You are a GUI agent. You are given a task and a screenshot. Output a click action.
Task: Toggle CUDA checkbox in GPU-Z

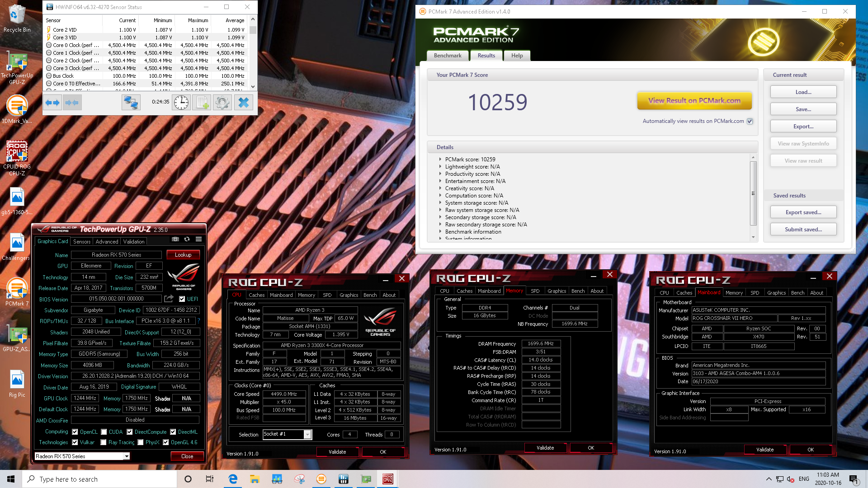104,432
